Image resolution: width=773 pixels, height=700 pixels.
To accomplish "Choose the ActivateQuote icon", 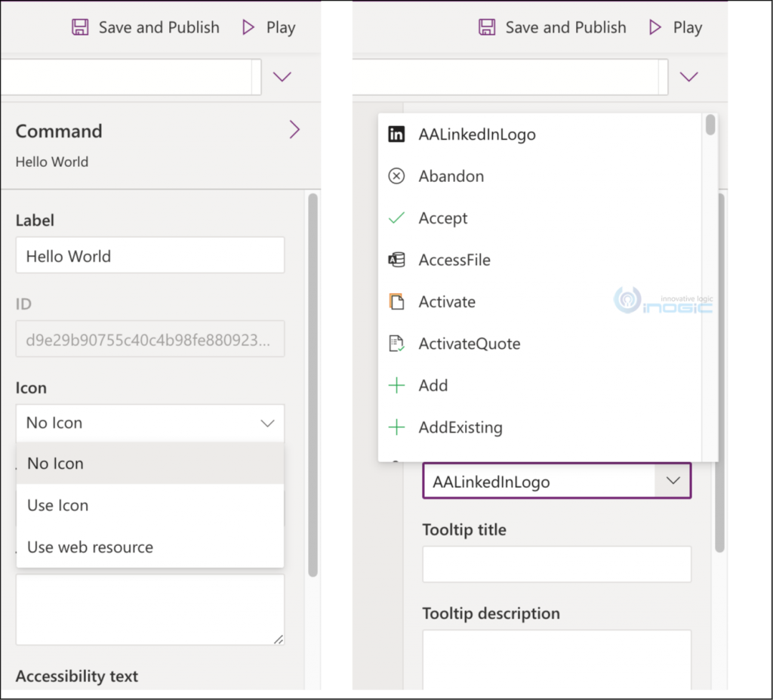I will [470, 344].
